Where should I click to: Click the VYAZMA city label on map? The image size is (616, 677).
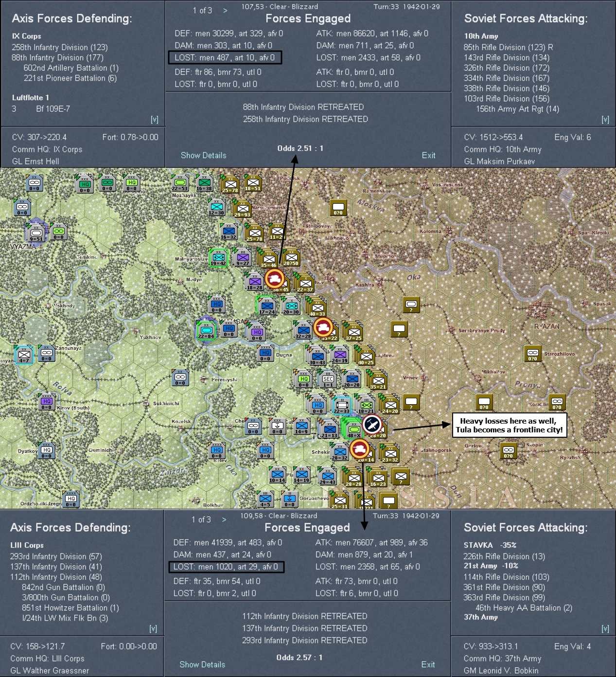(23, 247)
